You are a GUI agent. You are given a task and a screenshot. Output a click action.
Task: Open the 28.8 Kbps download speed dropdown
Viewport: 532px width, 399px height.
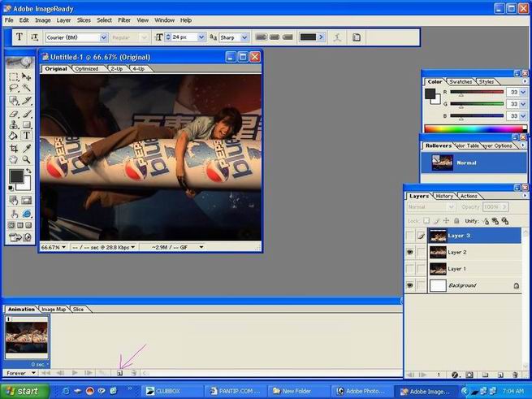[132, 247]
